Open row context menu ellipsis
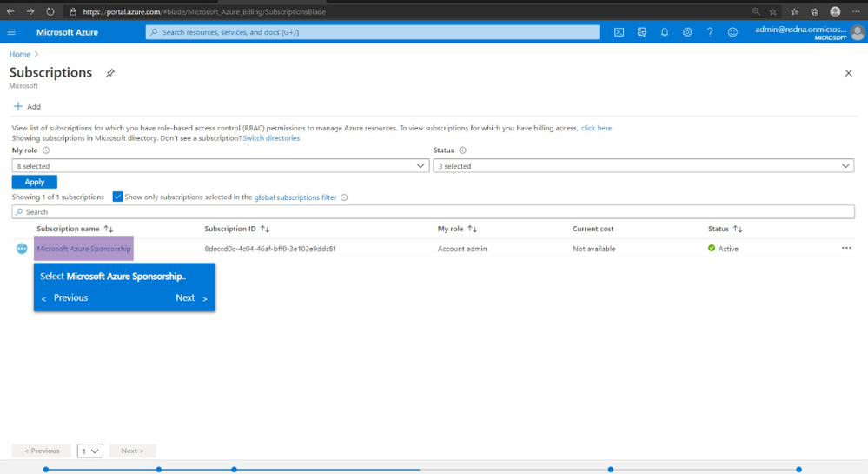868x474 pixels. tap(846, 249)
